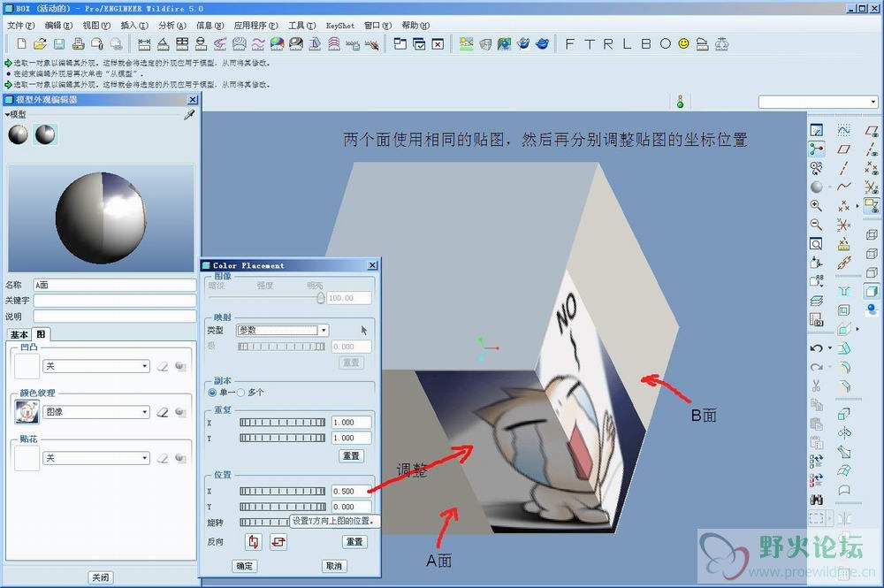Click the save disk icon

click(59, 44)
